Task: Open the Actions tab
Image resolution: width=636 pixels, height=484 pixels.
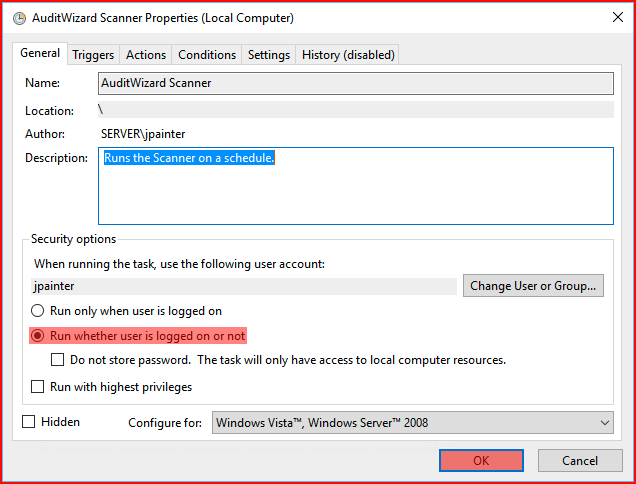Action: (x=146, y=55)
